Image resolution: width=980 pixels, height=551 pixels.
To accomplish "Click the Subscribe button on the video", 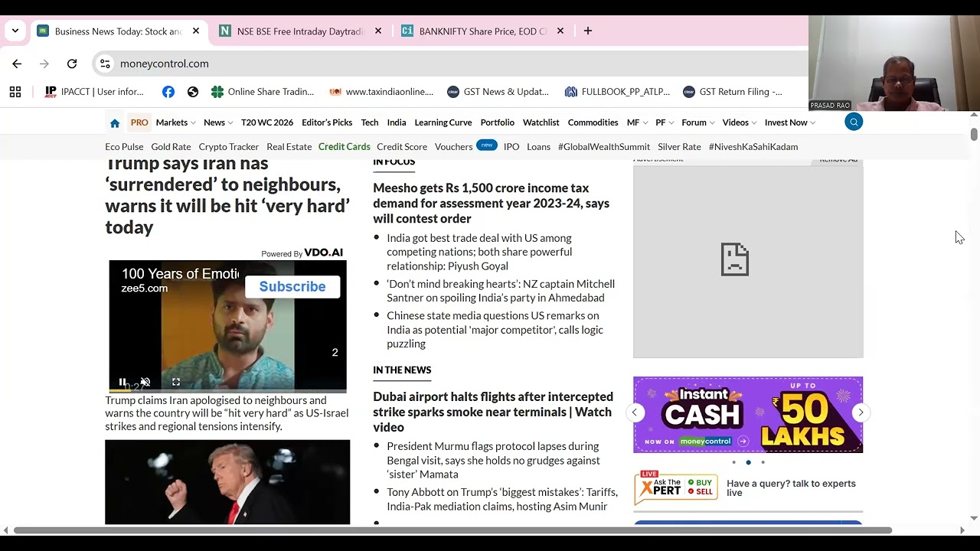I will pos(292,286).
